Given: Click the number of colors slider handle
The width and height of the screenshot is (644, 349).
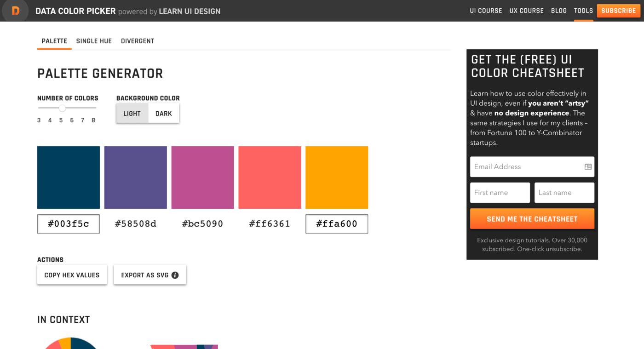Looking at the screenshot, I should click(x=62, y=108).
